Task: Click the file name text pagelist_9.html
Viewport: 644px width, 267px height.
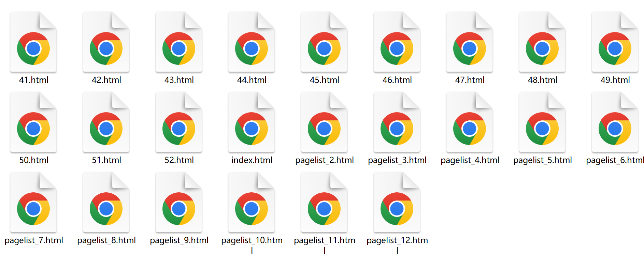Action: click(x=179, y=241)
